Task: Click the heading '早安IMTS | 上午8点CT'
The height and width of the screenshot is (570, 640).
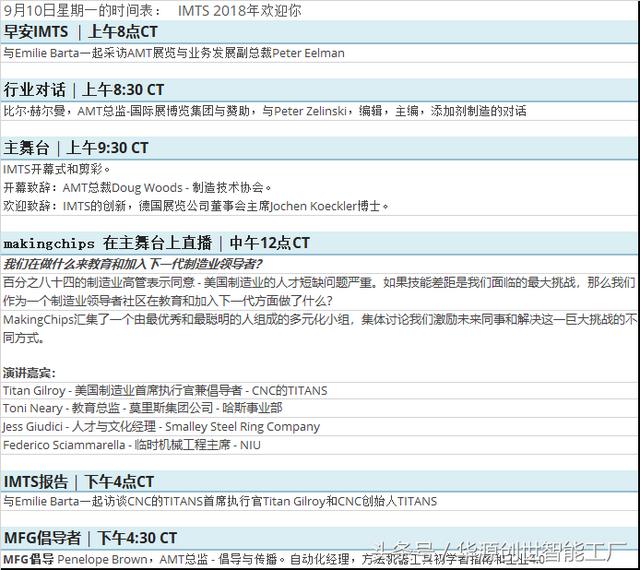Action: coord(81,31)
